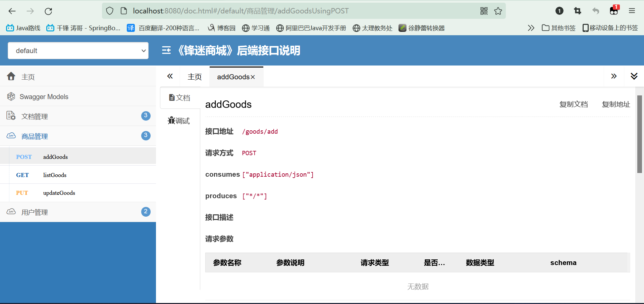The image size is (644, 304).
Task: Reload the page with refresh icon
Action: (x=48, y=11)
